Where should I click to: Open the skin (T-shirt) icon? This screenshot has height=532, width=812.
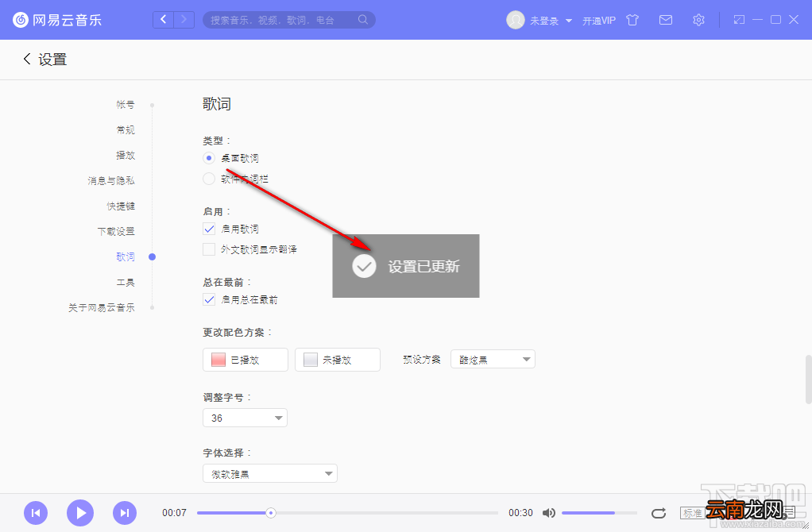[x=632, y=20]
